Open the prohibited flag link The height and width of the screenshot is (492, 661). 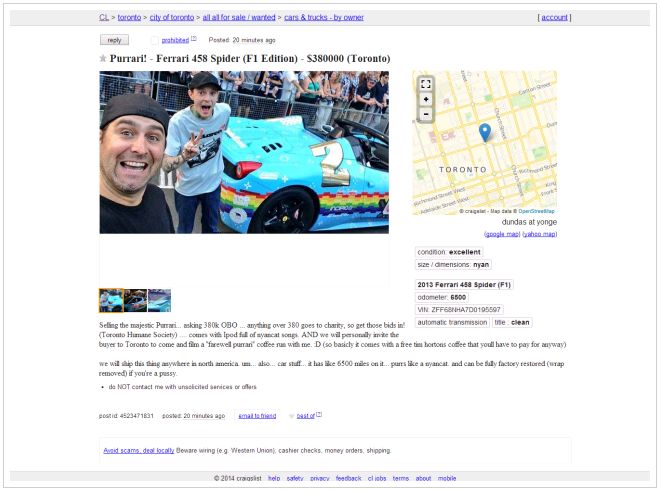(x=175, y=40)
